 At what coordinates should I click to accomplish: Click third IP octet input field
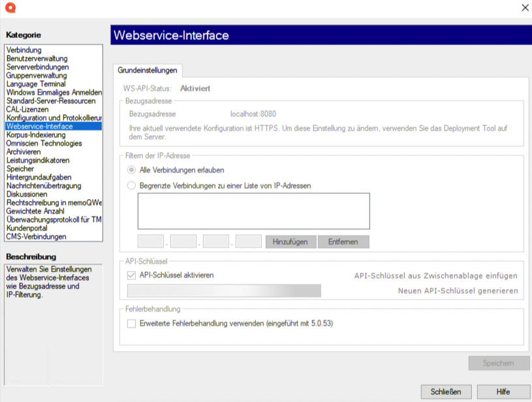[x=216, y=241]
